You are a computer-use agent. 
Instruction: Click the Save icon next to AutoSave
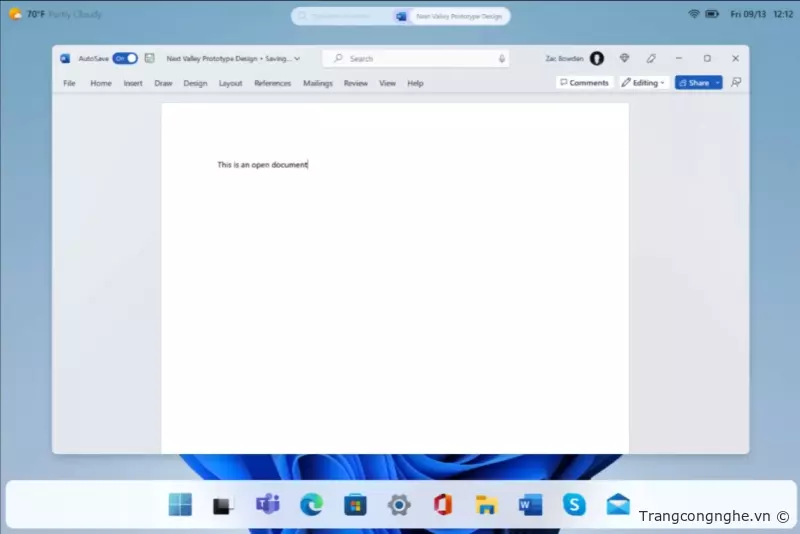point(150,59)
